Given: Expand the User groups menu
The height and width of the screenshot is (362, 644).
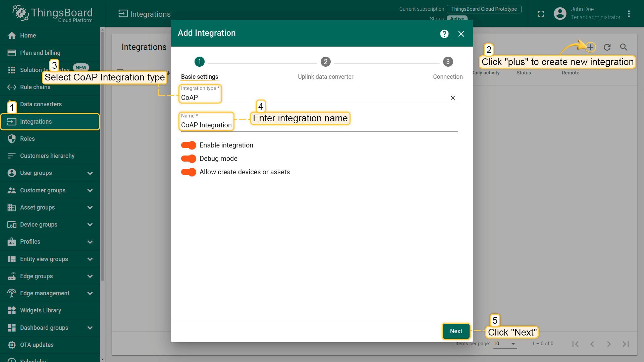Looking at the screenshot, I should tap(90, 173).
